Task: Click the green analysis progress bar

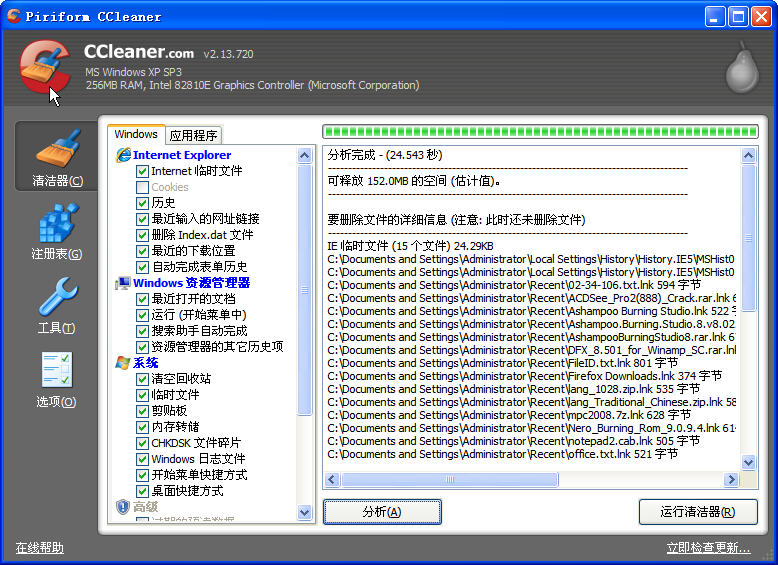Action: coord(540,131)
